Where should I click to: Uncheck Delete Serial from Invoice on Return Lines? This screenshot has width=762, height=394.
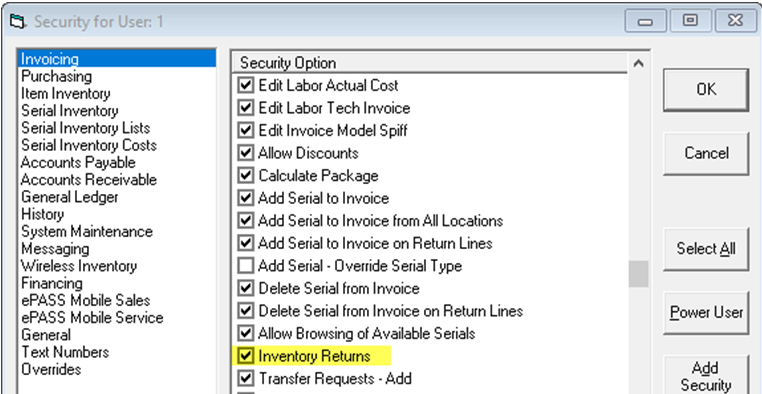[x=246, y=310]
